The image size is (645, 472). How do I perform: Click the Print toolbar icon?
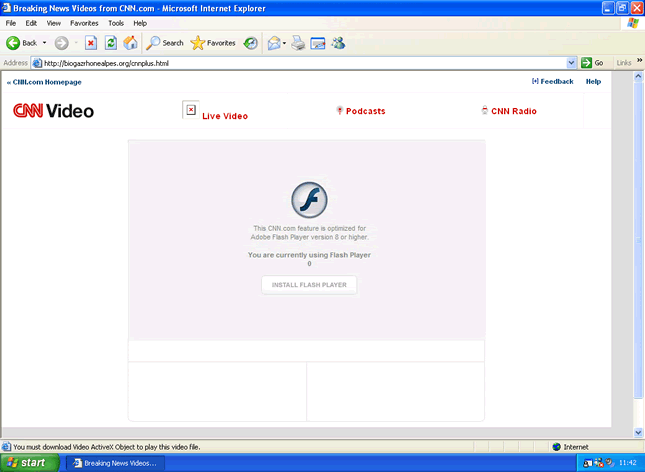click(298, 43)
